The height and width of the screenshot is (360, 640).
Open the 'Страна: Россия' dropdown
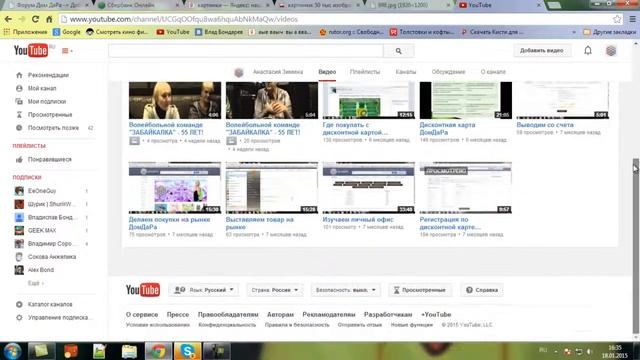point(275,290)
